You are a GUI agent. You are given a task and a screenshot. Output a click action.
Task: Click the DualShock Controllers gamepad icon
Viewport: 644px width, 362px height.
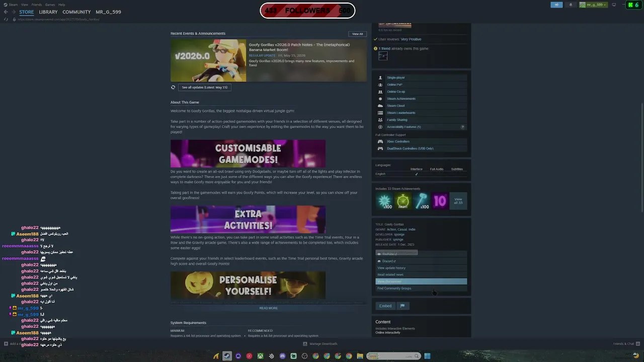pyautogui.click(x=380, y=149)
